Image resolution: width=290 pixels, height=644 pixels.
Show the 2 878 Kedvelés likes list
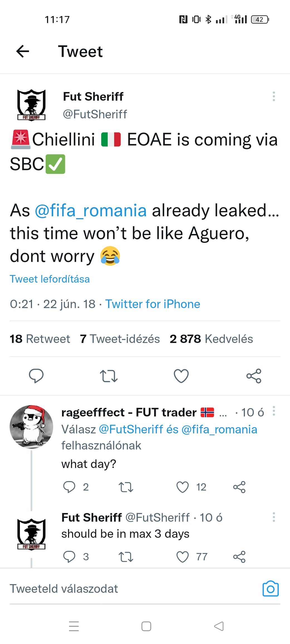coord(211,339)
